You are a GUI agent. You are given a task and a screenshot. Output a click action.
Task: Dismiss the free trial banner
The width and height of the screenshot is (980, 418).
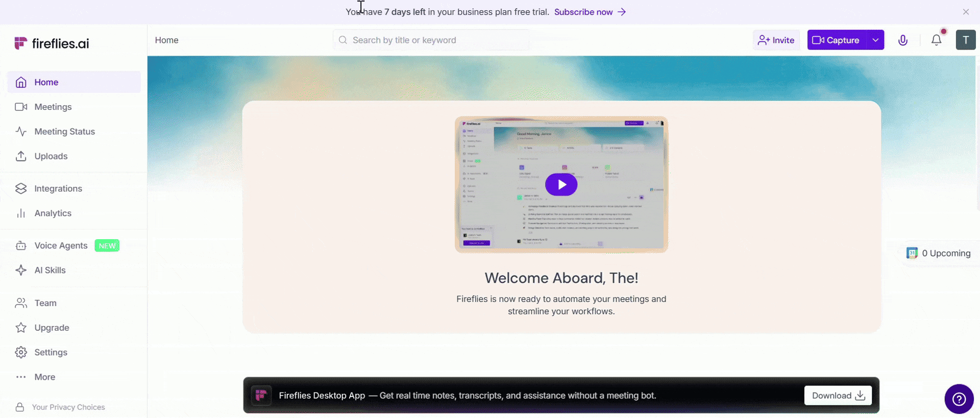966,12
